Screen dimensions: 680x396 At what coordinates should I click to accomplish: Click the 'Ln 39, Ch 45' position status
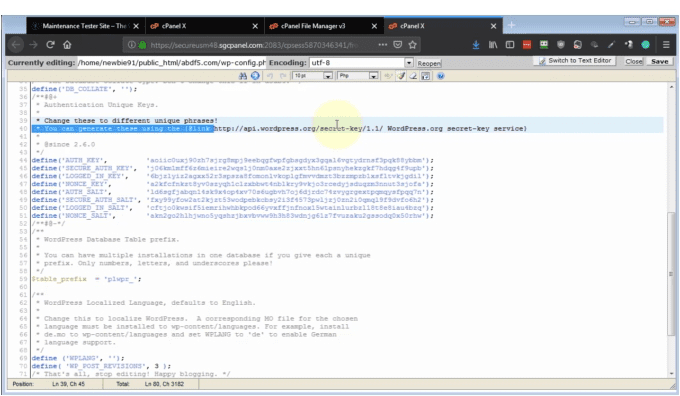coord(68,384)
